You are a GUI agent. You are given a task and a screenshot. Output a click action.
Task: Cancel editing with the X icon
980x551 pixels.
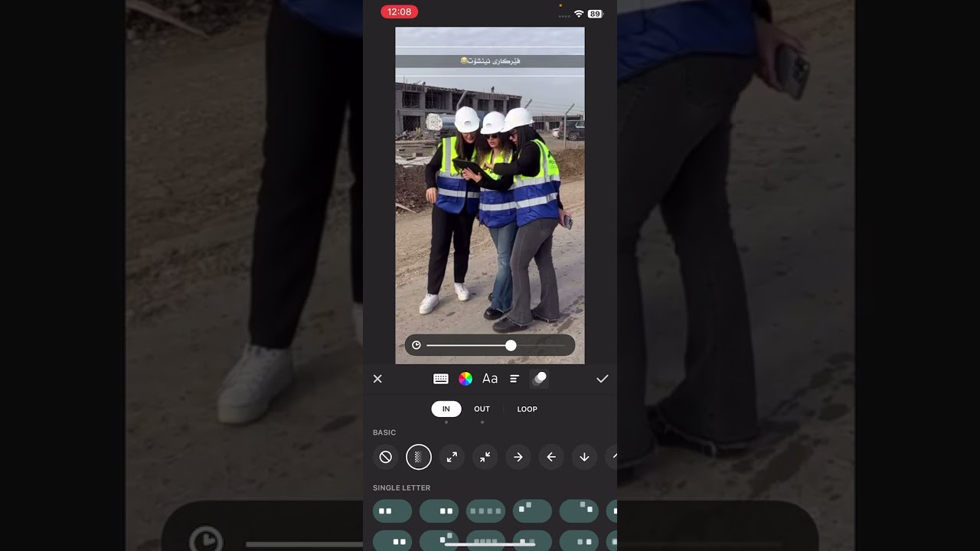coord(377,379)
